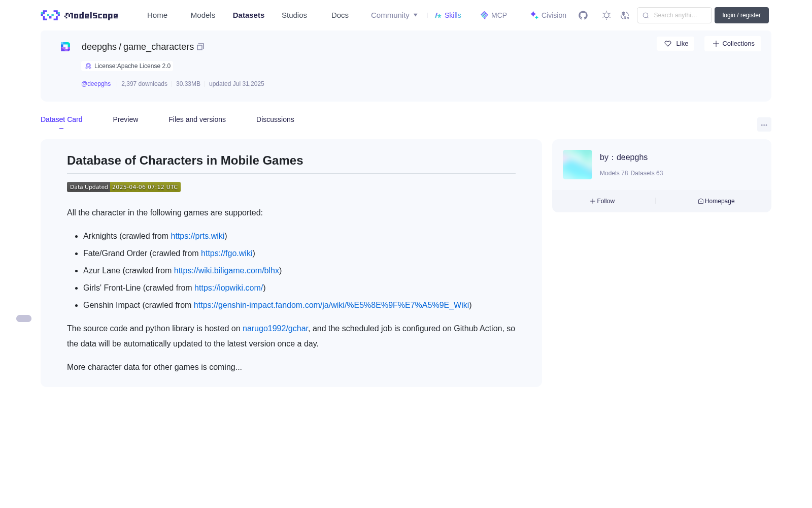The image size is (812, 508).
Task: Open the Skills page from the header
Action: [448, 15]
